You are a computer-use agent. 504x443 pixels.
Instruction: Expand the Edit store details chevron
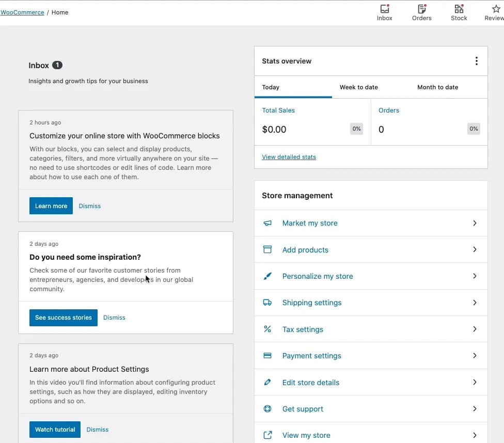pyautogui.click(x=475, y=382)
